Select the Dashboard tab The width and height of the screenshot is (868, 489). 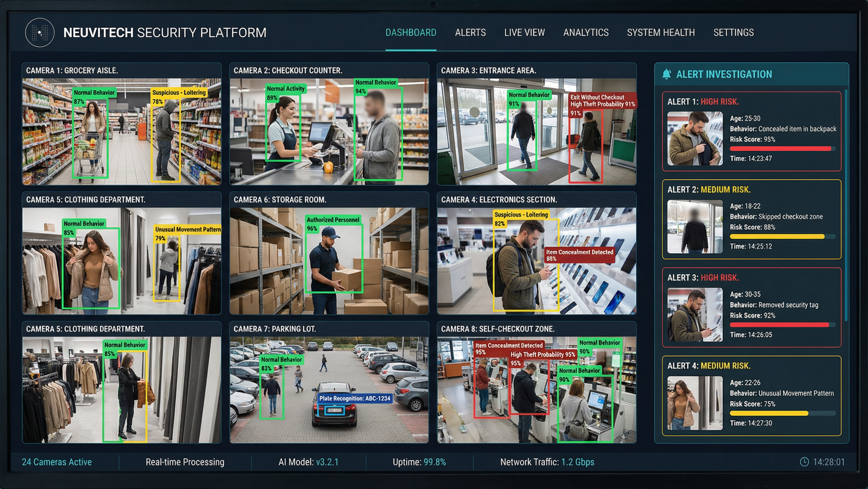click(411, 33)
